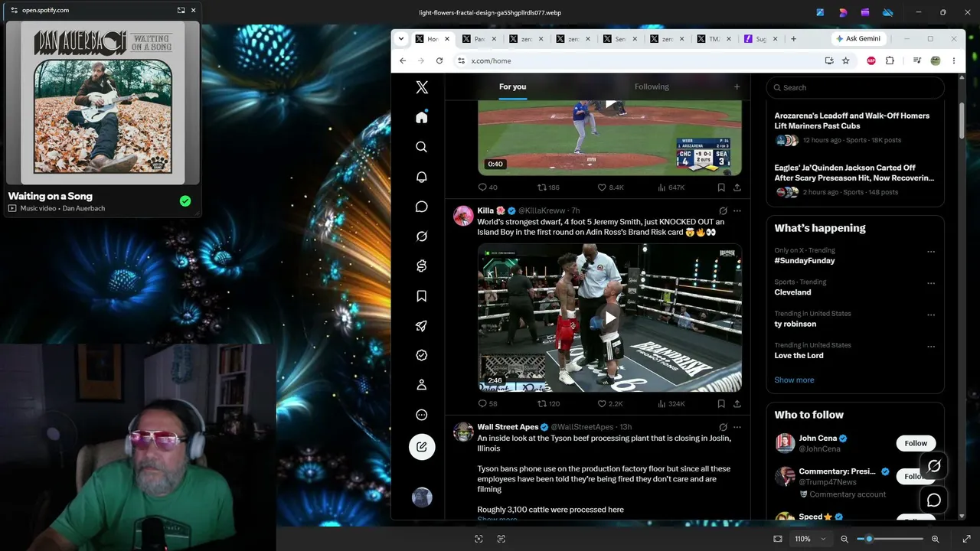
Task: Open Bookmarks in the X sidebar
Action: (422, 296)
